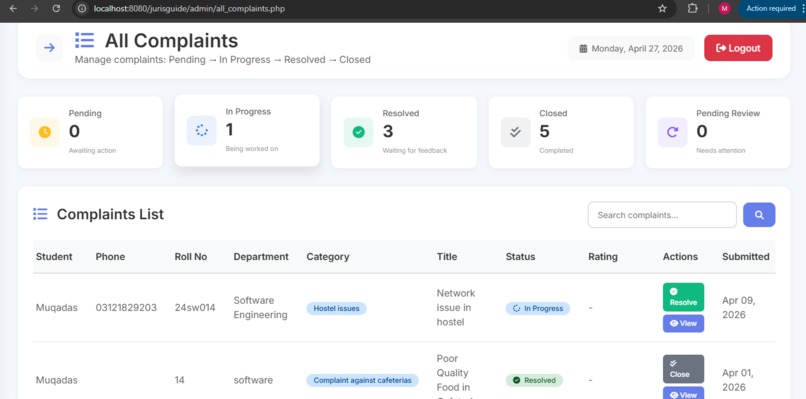The height and width of the screenshot is (399, 806).
Task: Click the Phone column header
Action: (110, 257)
